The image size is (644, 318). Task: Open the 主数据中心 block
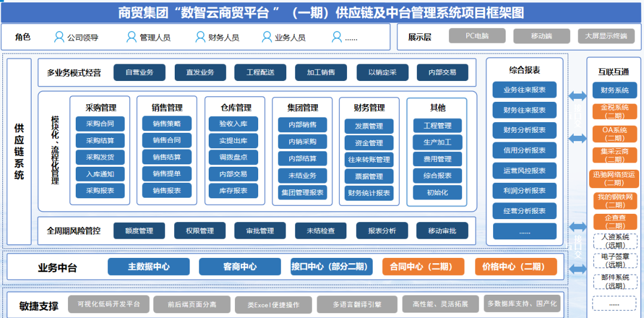pyautogui.click(x=148, y=266)
